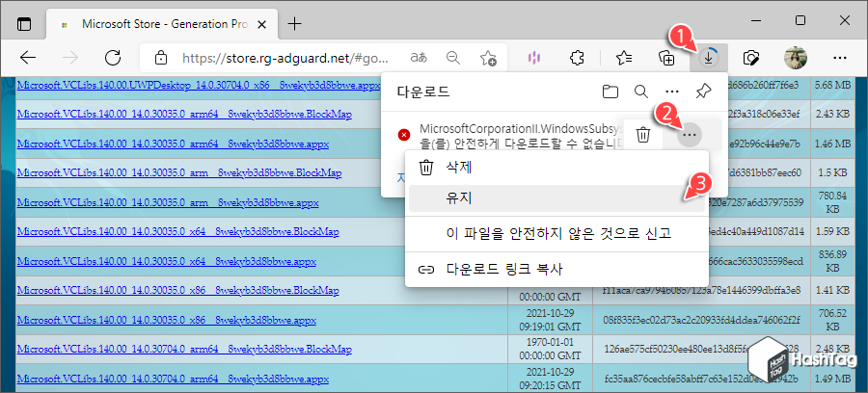Download VCLibs 14.0.30704.0 arm64 appx link

(173, 380)
